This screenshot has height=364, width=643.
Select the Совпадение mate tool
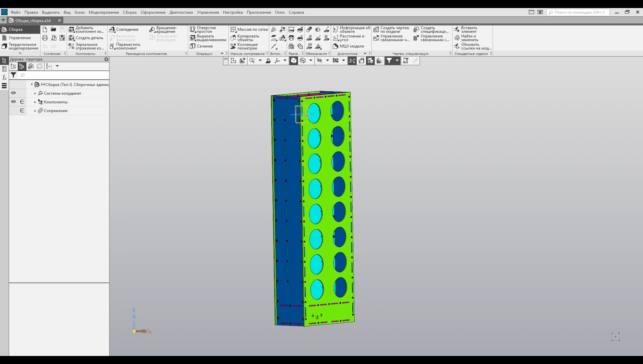tap(112, 29)
